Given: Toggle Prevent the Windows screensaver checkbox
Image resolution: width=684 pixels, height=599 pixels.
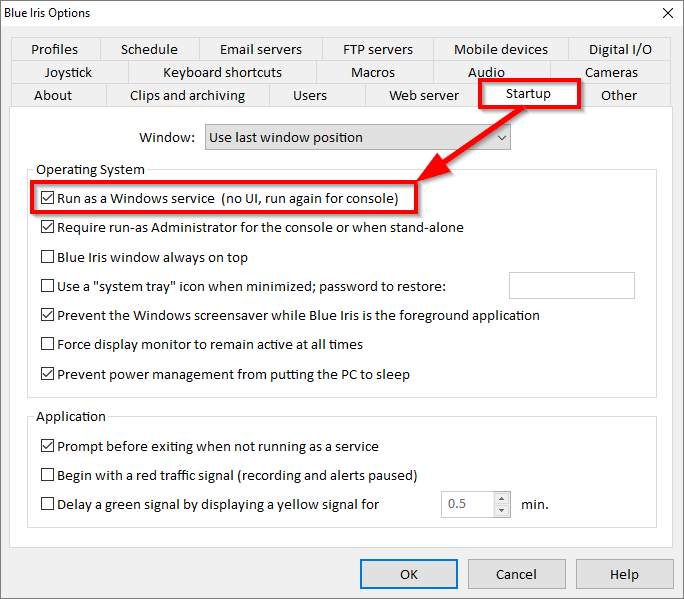Looking at the screenshot, I should point(47,315).
